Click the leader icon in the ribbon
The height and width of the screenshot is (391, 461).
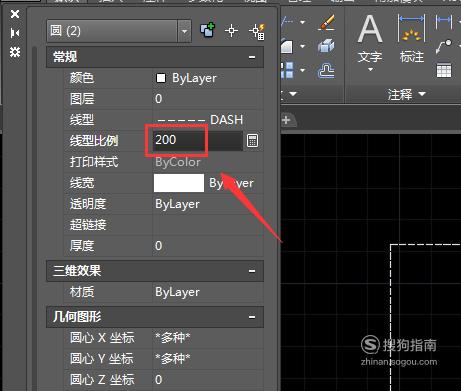[x=444, y=47]
